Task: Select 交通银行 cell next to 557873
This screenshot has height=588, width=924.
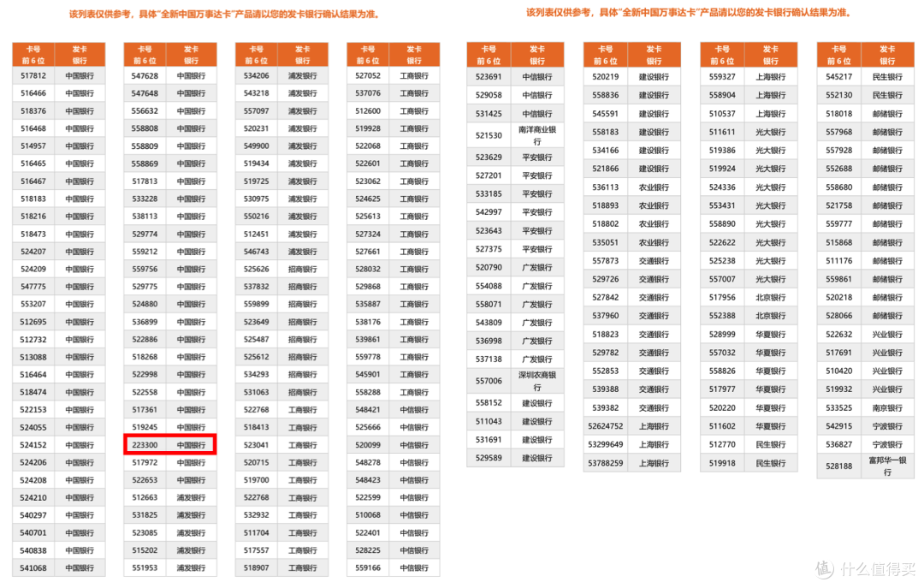Action: tap(654, 261)
